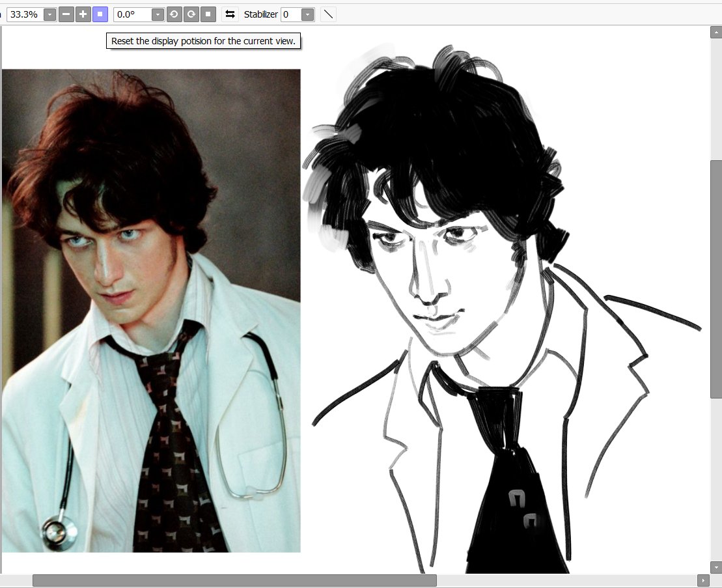Zoom out with the minus button
This screenshot has width=722, height=588.
(66, 14)
